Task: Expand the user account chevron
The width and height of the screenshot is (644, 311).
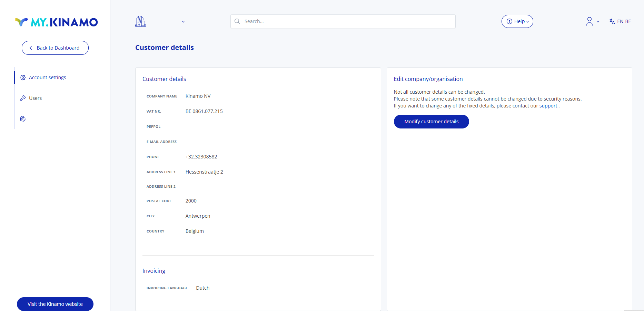Action: (598, 22)
